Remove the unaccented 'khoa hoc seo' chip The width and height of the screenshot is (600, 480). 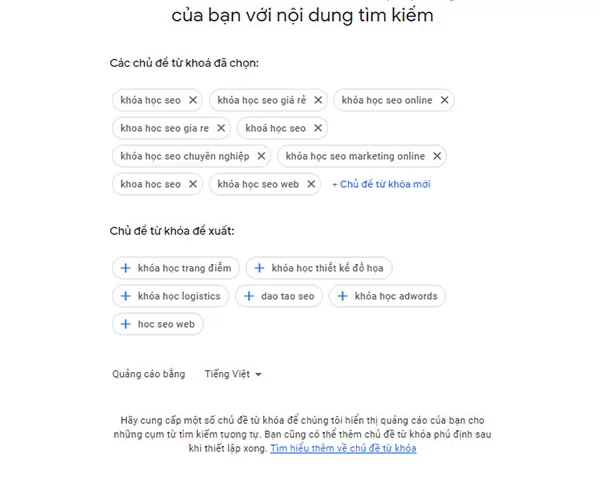[193, 184]
